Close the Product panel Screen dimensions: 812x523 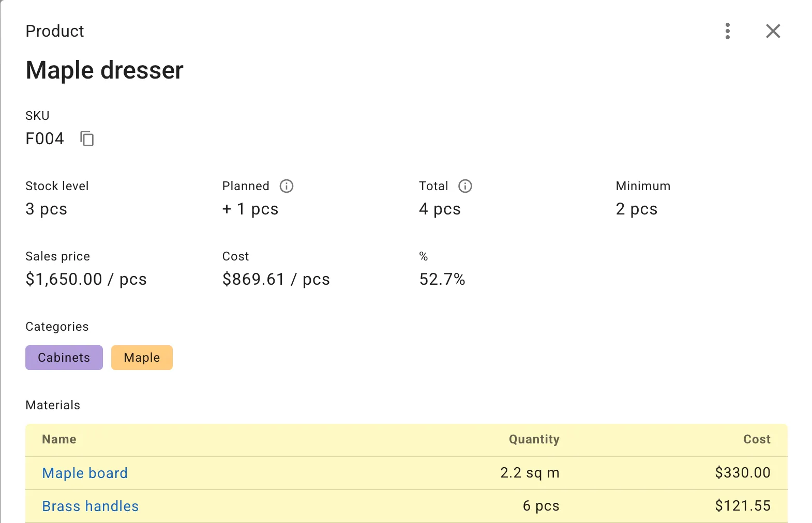(773, 31)
